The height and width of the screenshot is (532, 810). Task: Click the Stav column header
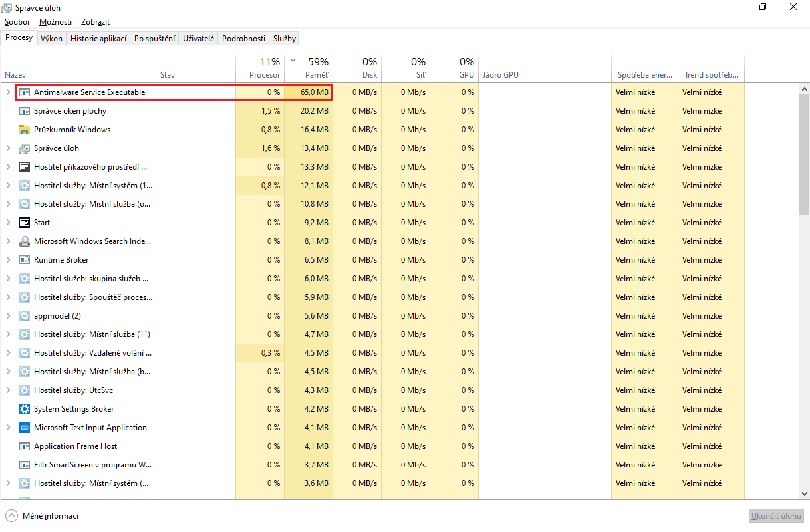coord(196,68)
